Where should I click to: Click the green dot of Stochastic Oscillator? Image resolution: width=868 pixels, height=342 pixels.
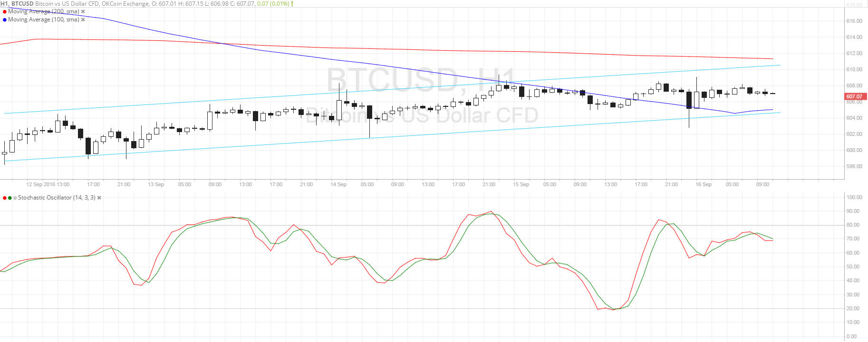(10, 198)
